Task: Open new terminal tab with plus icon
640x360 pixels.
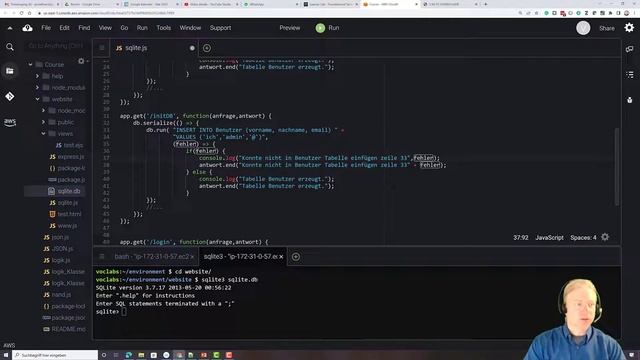Action: [296, 256]
